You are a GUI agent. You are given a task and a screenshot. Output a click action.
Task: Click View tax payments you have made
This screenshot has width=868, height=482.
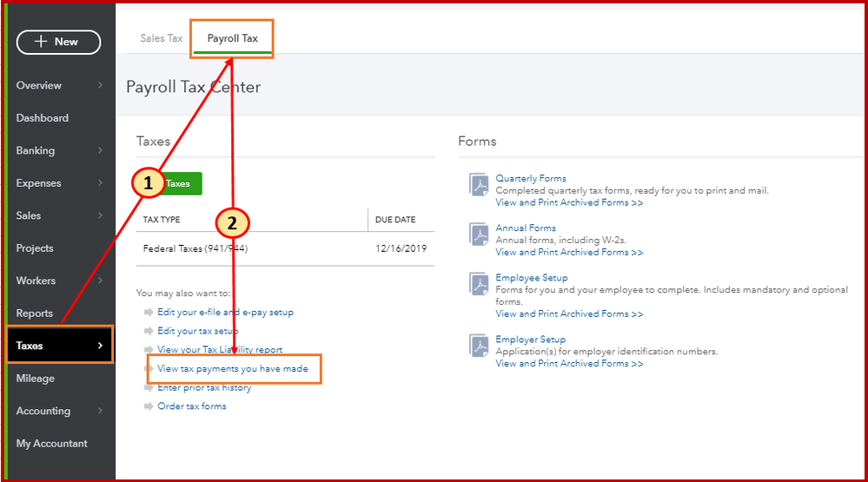coord(233,368)
